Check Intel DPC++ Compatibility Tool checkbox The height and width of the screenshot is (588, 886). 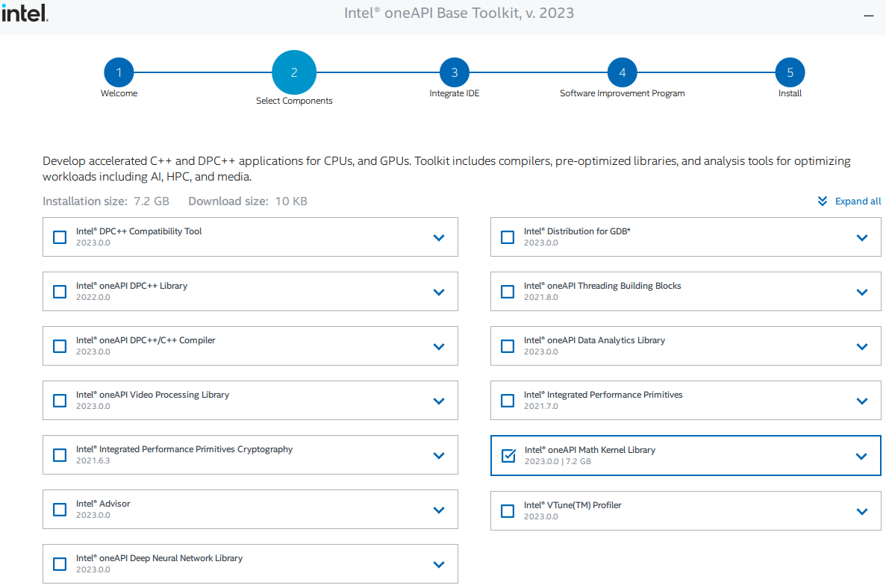pyautogui.click(x=59, y=237)
